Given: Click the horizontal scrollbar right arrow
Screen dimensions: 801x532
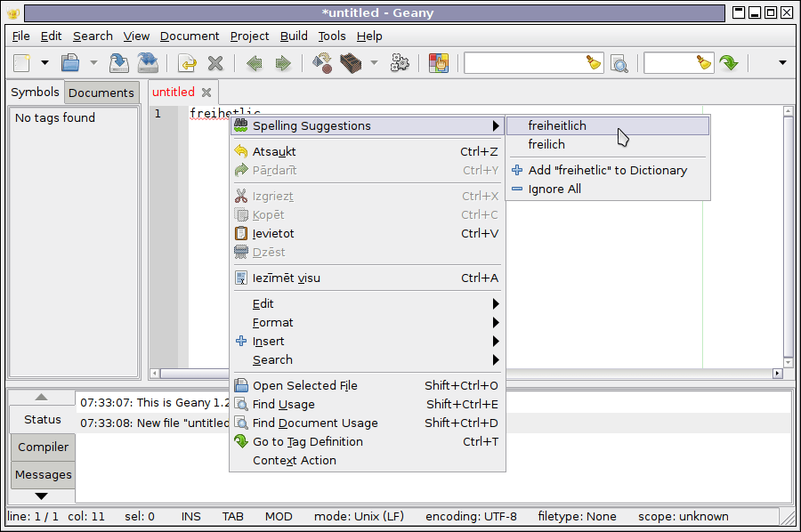Looking at the screenshot, I should pyautogui.click(x=778, y=374).
